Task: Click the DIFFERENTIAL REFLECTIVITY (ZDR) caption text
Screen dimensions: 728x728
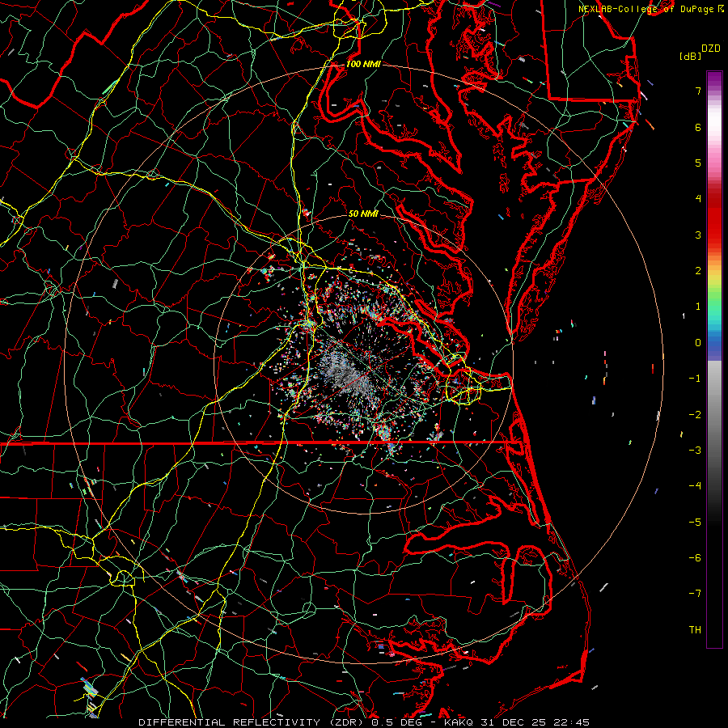Action: (x=251, y=722)
